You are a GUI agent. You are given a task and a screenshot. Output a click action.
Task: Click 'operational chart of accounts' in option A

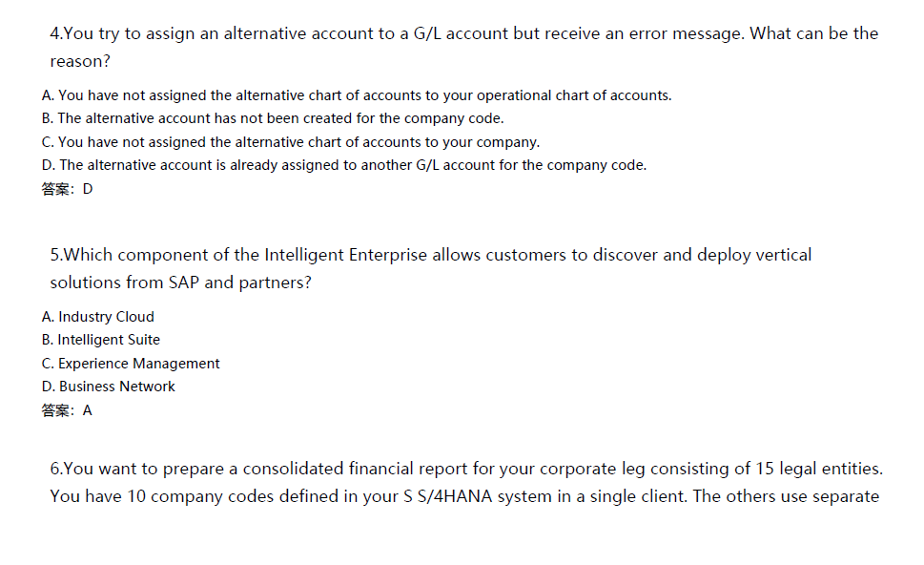pyautogui.click(x=574, y=95)
